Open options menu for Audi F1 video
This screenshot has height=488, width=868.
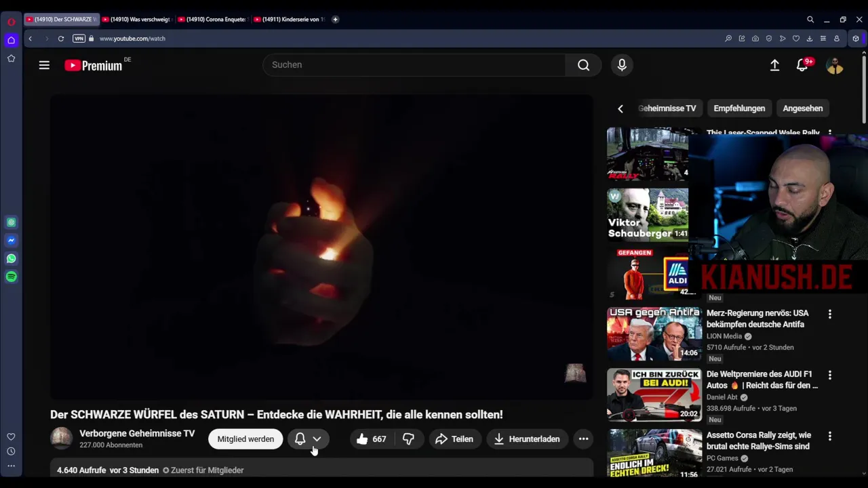point(829,375)
